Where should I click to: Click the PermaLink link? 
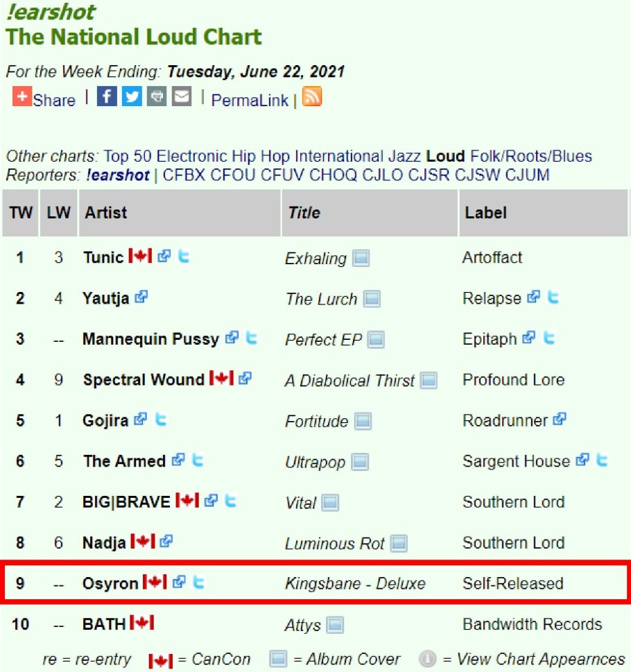coord(250,101)
